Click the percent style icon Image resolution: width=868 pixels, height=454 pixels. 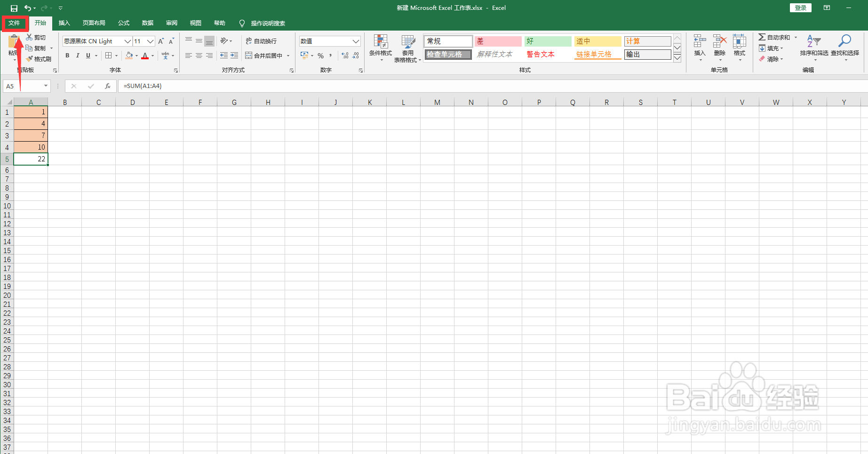coord(320,56)
